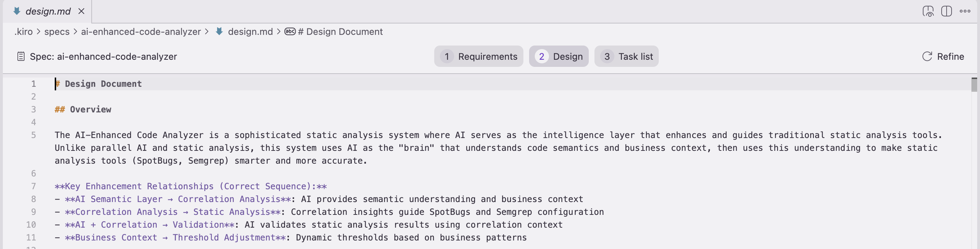This screenshot has width=980, height=249.
Task: Click the split editor icon
Action: (x=946, y=11)
